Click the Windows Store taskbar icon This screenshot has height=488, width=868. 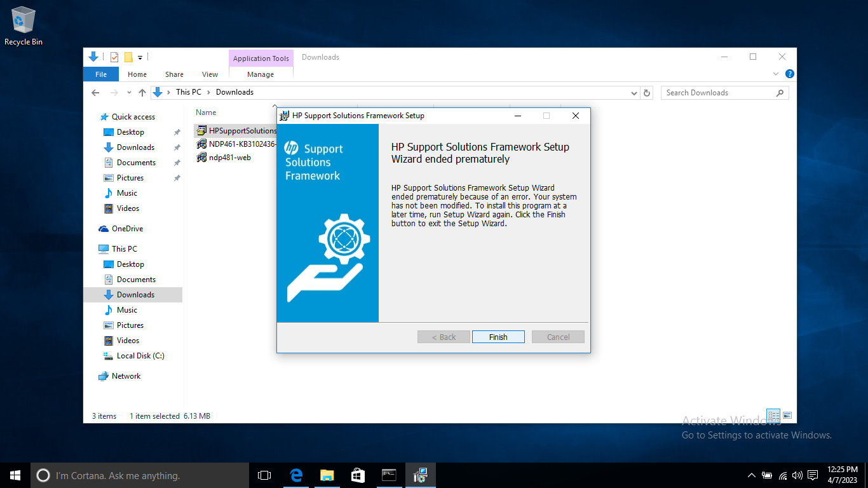point(358,475)
